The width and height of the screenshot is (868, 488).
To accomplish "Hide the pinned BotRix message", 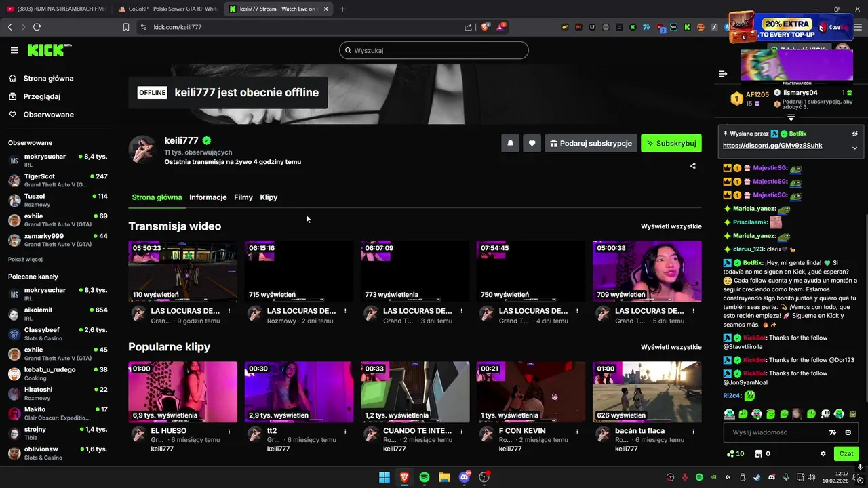I will point(854,134).
